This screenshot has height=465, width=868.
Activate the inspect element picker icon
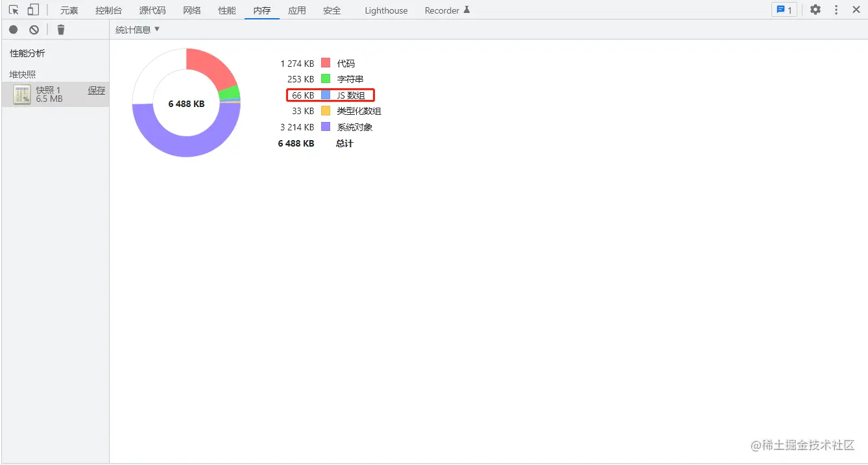tap(13, 10)
